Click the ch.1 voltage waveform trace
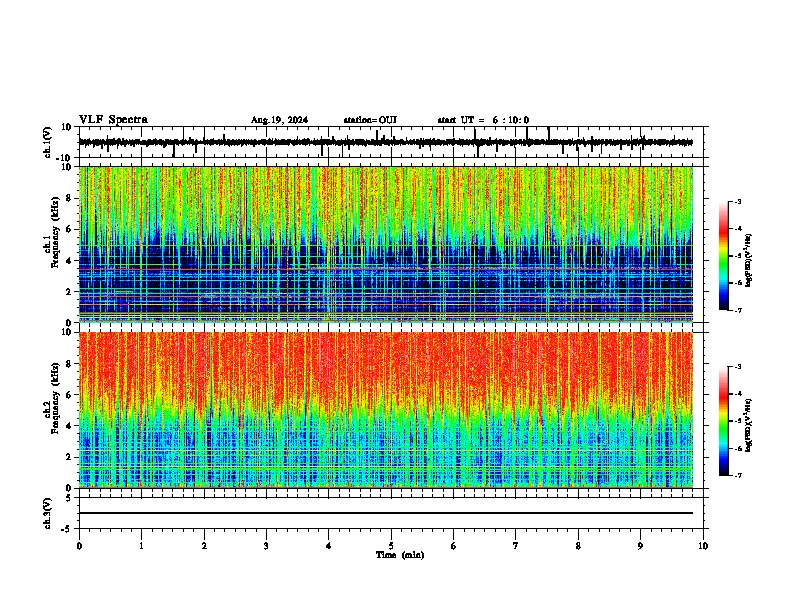The height and width of the screenshot is (612, 792). (x=386, y=142)
